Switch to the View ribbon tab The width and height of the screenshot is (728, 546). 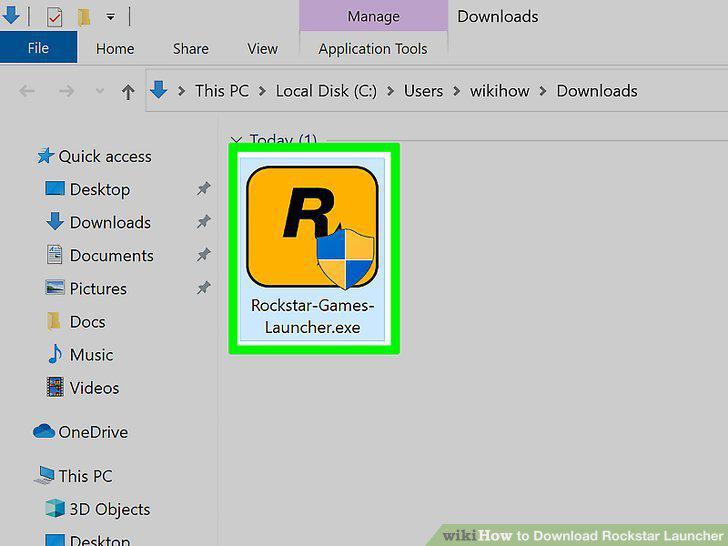click(262, 49)
